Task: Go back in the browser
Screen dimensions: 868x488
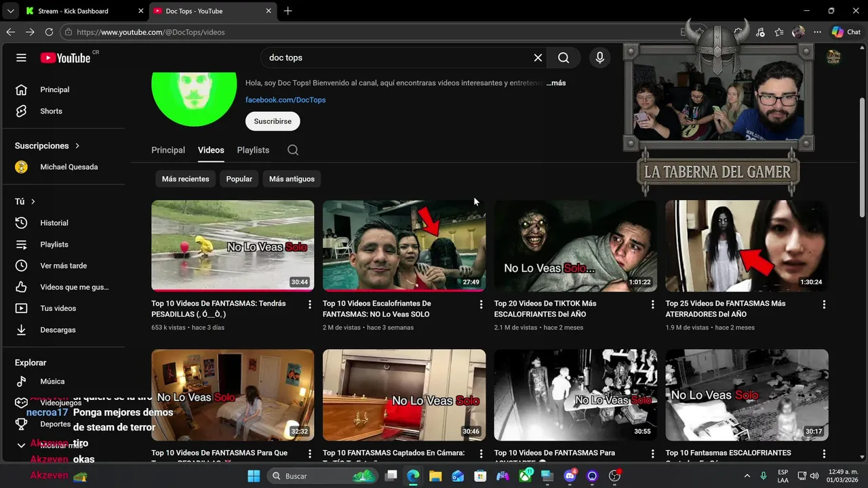Action: [x=10, y=32]
